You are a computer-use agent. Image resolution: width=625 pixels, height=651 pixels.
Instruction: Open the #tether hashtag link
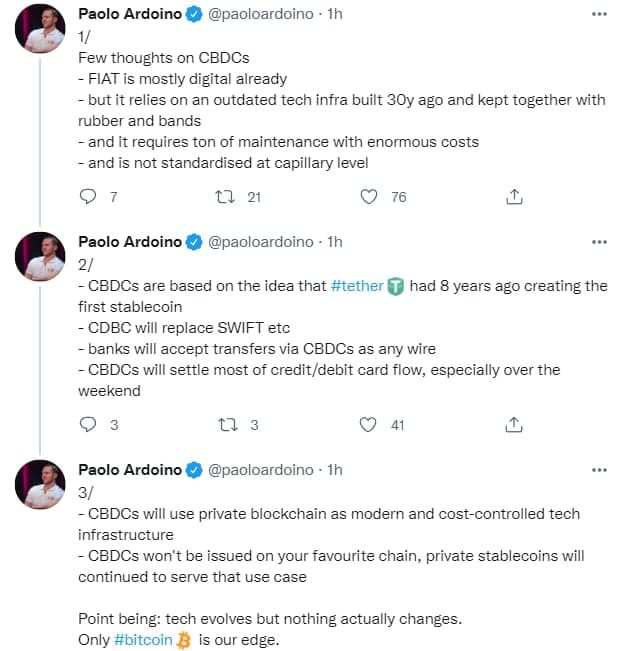pos(357,286)
